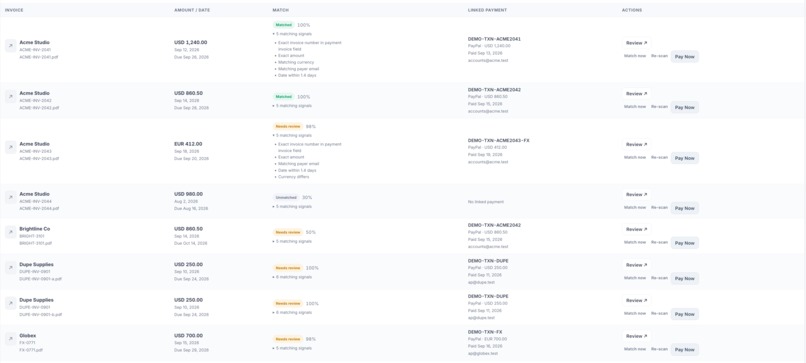
Task: Click amount USD 700.00
Action: 189,336
